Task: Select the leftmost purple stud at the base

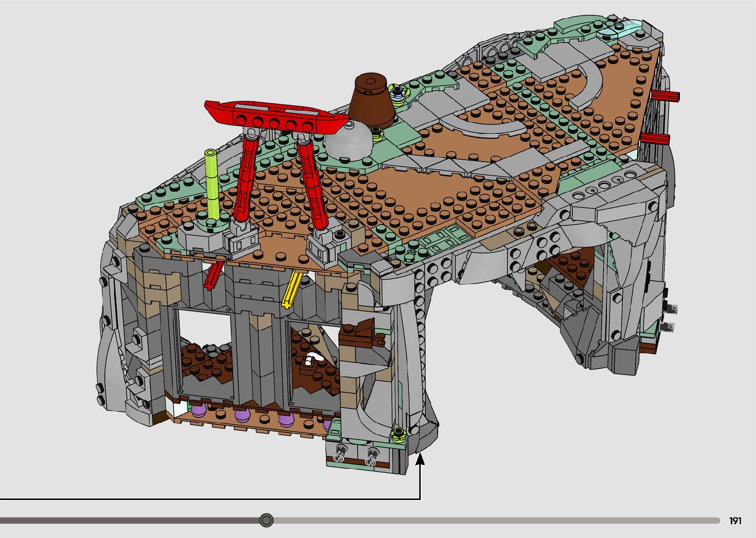Action: (199, 410)
